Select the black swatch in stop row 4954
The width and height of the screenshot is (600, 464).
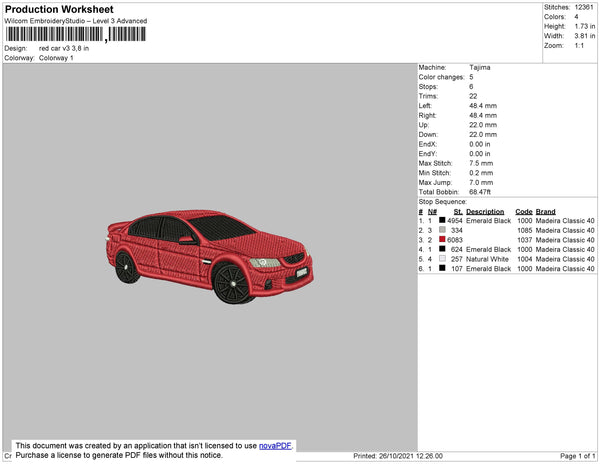(442, 220)
